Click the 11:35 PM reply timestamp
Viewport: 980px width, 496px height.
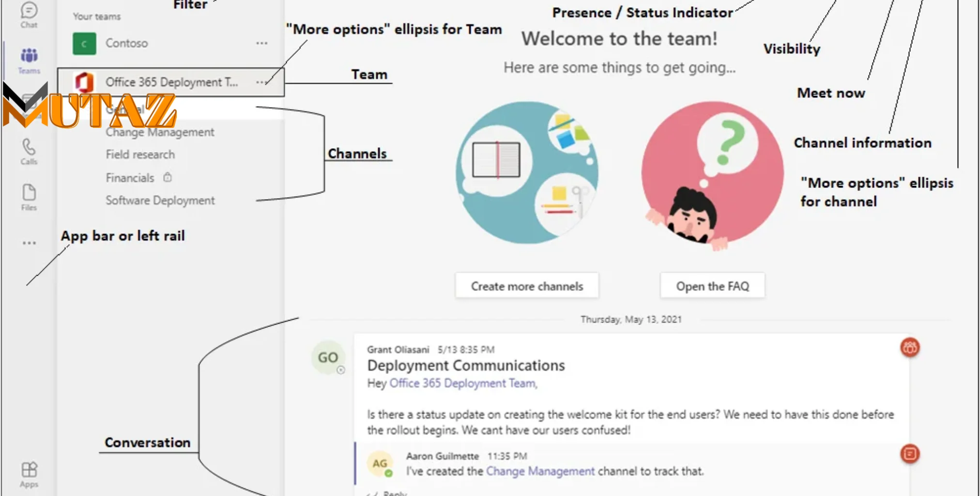[507, 456]
